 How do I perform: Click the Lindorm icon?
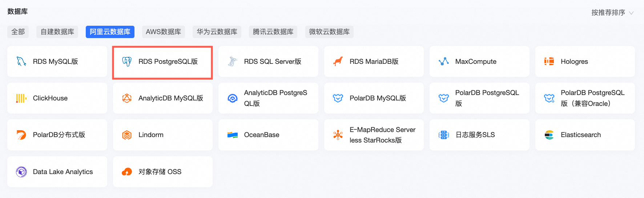(127, 135)
